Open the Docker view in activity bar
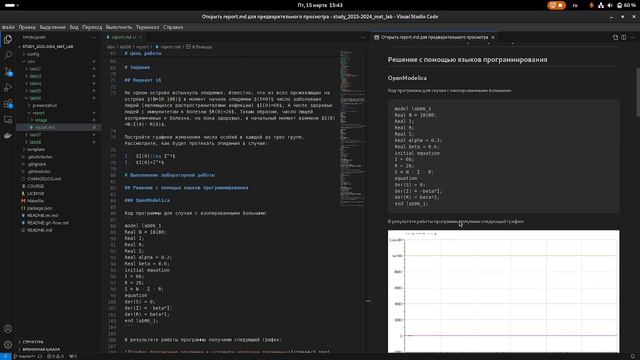The height and width of the screenshot is (360, 640). click(8, 136)
